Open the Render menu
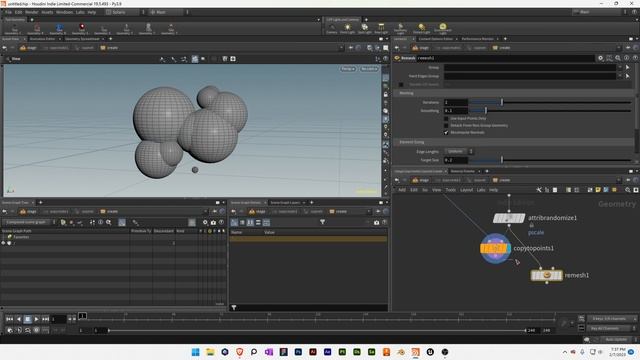640x360 pixels. point(31,12)
